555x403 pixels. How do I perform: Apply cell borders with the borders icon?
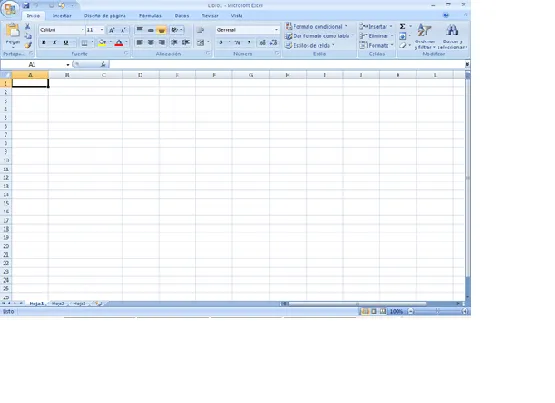(84, 43)
